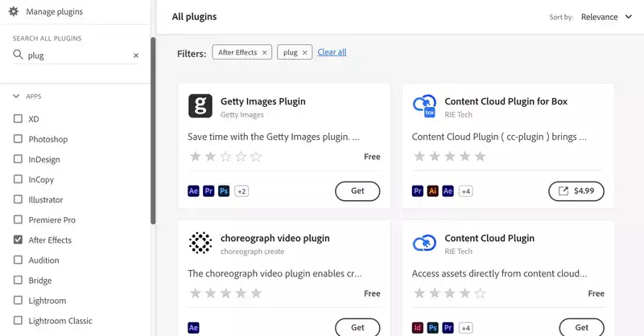The height and width of the screenshot is (336, 644).
Task: Uncheck the After Effects checkbox
Action: [x=18, y=240]
